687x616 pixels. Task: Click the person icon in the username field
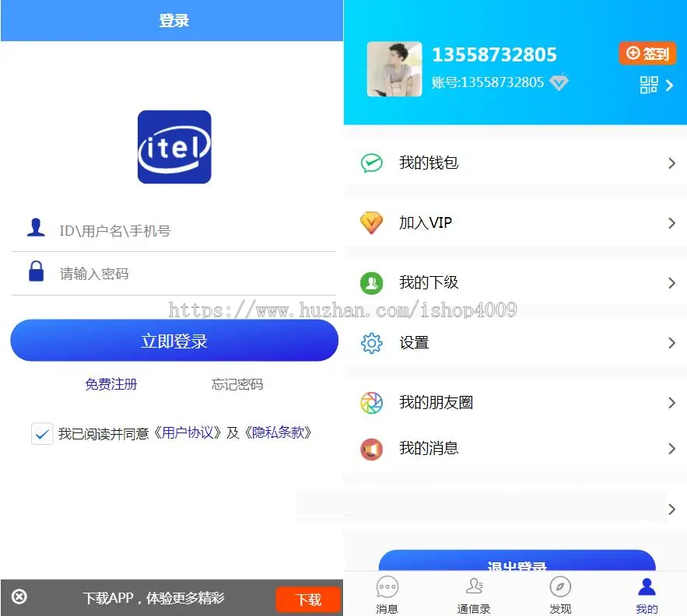coord(37,226)
